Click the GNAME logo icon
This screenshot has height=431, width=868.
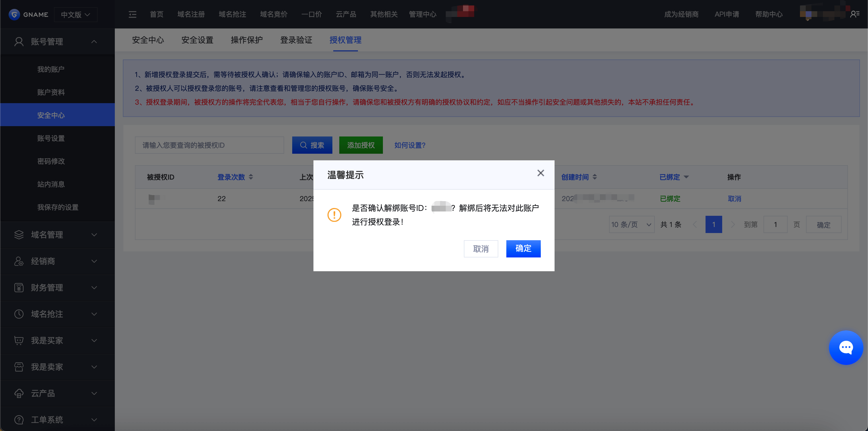(x=14, y=14)
